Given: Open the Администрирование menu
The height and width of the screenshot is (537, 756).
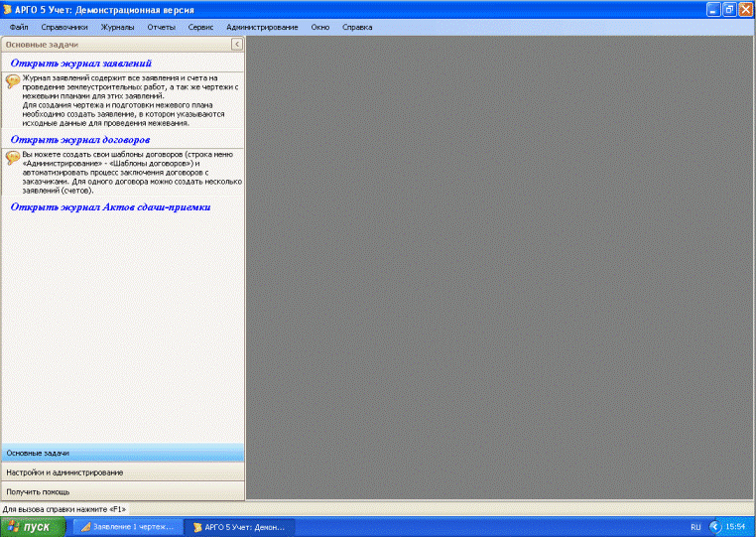Looking at the screenshot, I should (x=262, y=27).
